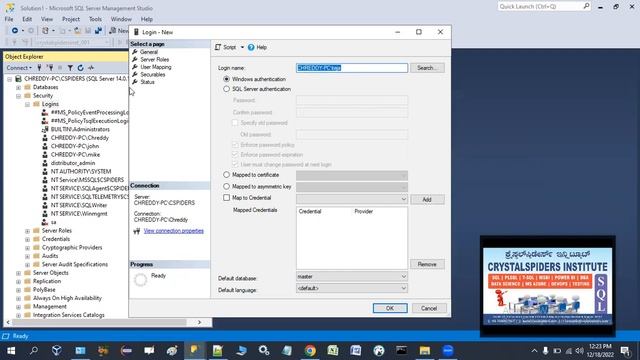
Task: Open the command prompt icon on taskbar
Action: 402,350
